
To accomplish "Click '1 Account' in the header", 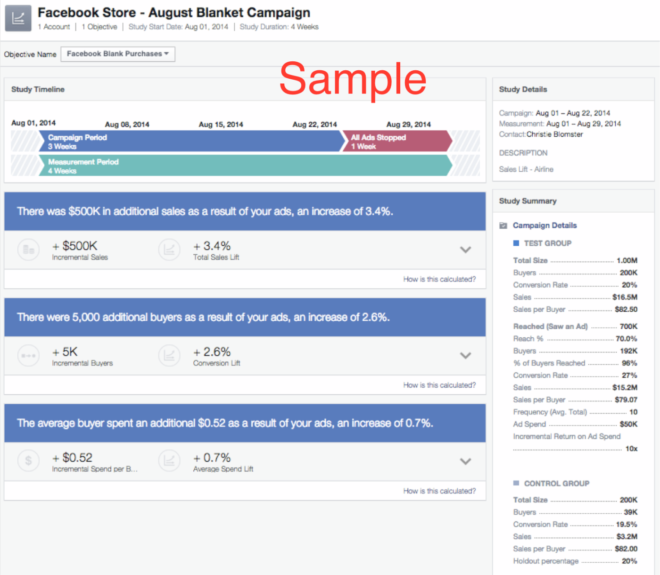I will [54, 27].
